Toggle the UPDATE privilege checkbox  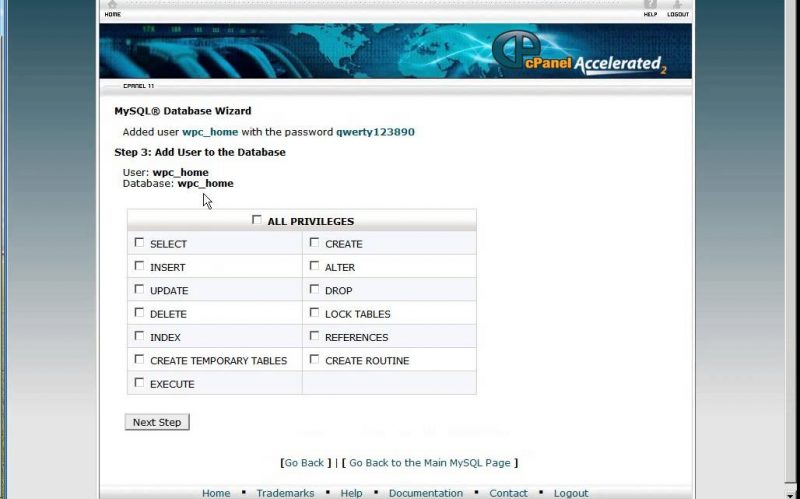(x=139, y=289)
